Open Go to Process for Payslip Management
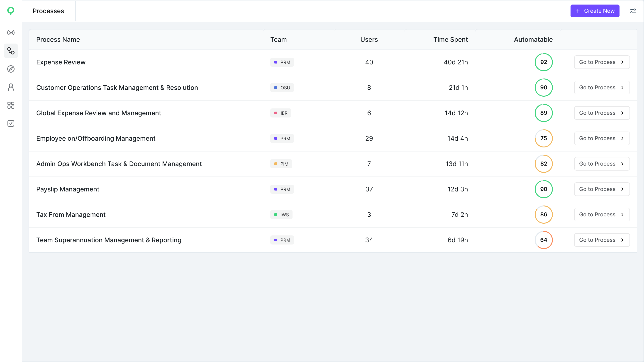The image size is (644, 362). [x=602, y=189]
